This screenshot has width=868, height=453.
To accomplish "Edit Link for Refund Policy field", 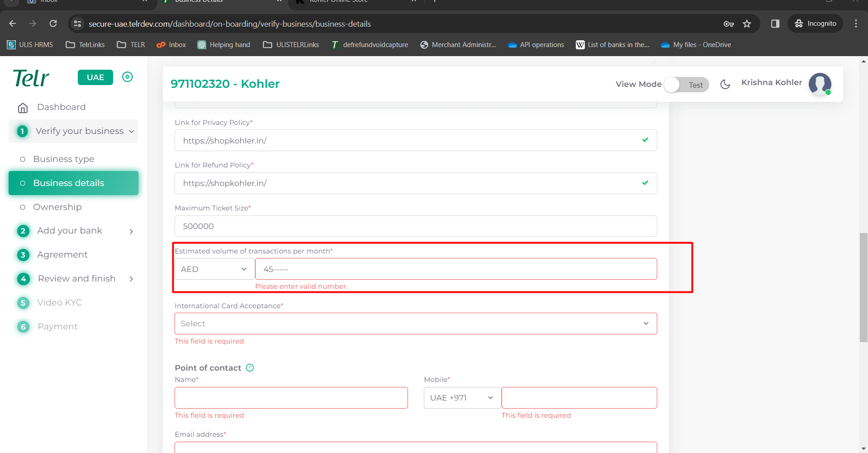I will (x=416, y=183).
